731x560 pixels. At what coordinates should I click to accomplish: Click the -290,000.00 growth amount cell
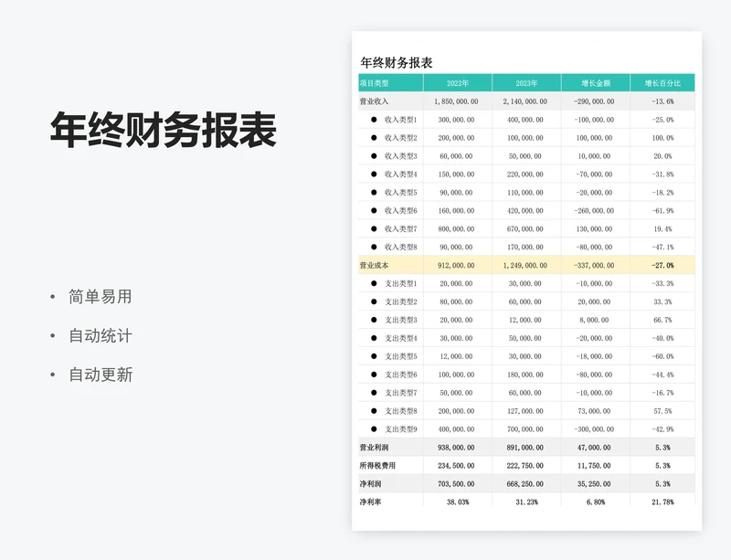pos(594,101)
